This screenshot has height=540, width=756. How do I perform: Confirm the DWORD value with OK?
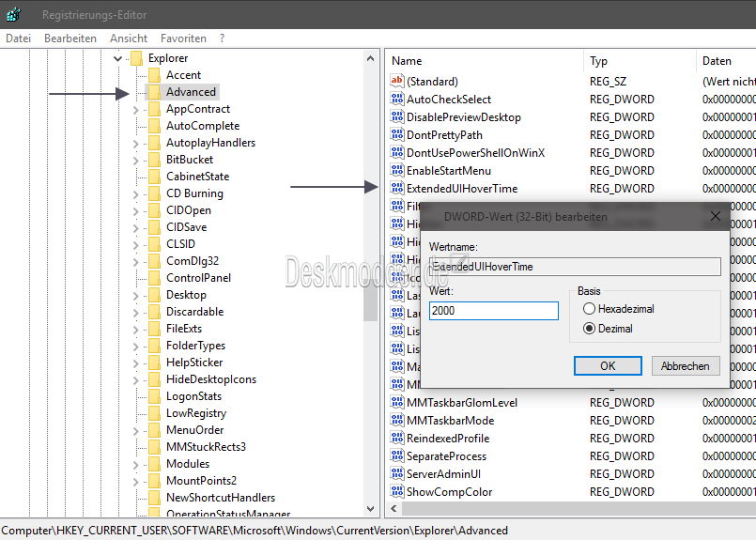coord(608,366)
